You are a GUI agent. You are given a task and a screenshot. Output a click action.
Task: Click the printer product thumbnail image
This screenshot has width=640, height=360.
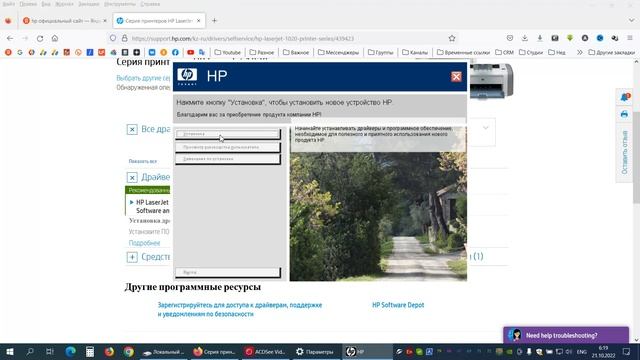(491, 80)
